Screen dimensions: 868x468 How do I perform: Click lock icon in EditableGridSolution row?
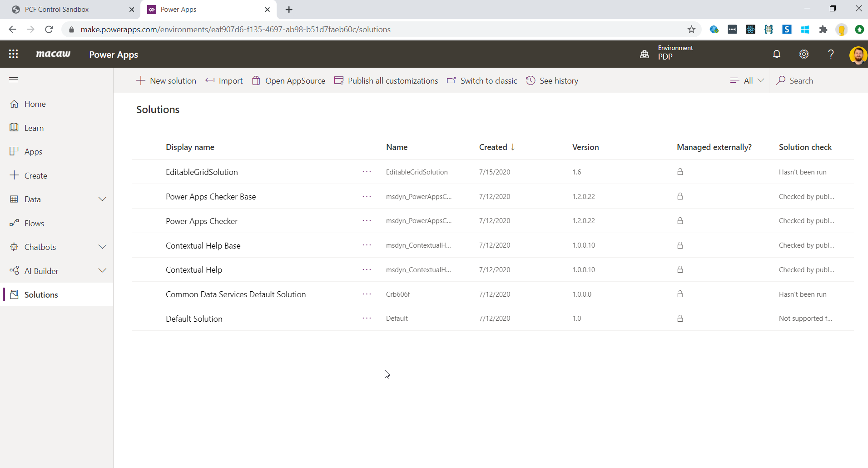click(x=680, y=172)
